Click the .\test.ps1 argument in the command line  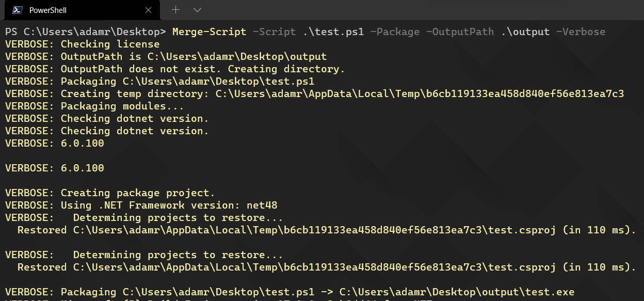coord(333,31)
